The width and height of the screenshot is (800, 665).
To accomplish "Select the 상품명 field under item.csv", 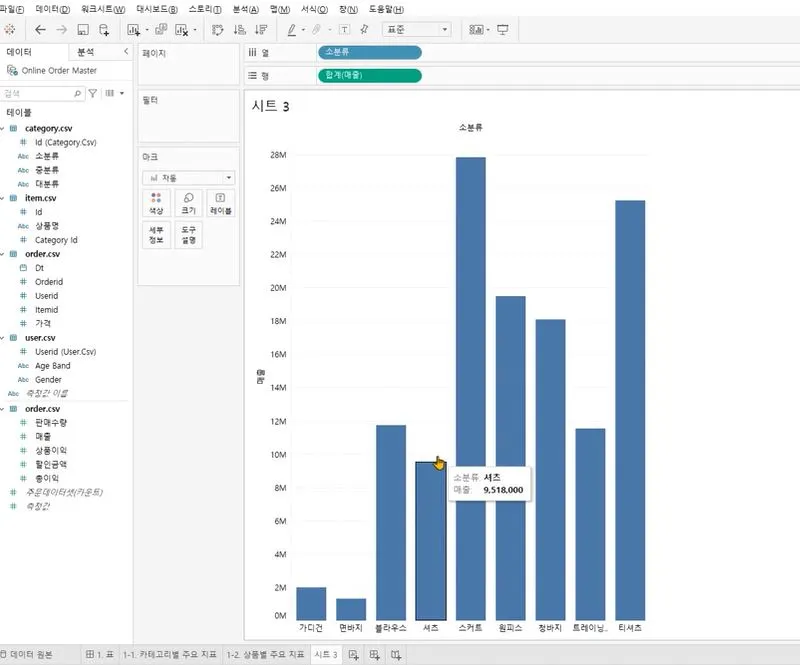I will point(47,226).
